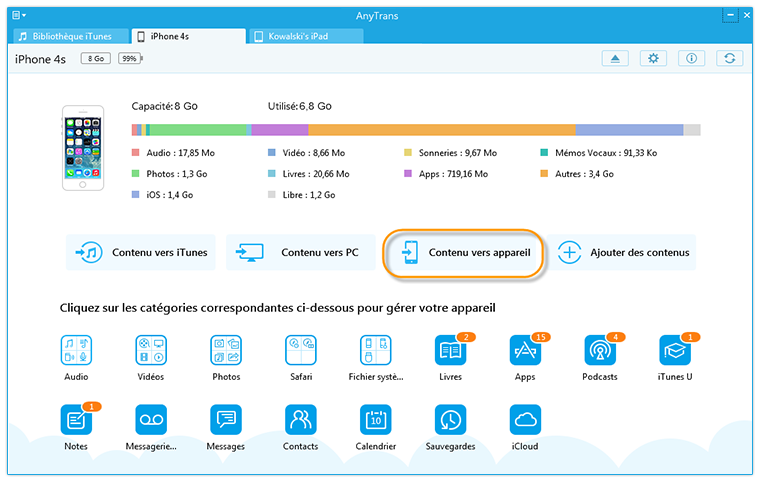Screen dimensions: 760x481
Task: Open the Fichier système category
Action: point(376,350)
